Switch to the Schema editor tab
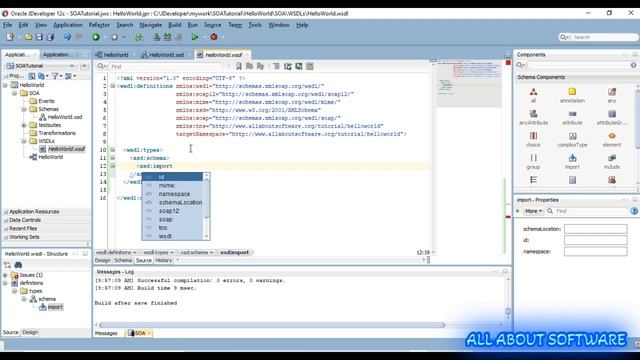The width and height of the screenshot is (640, 360). pyautogui.click(x=123, y=260)
